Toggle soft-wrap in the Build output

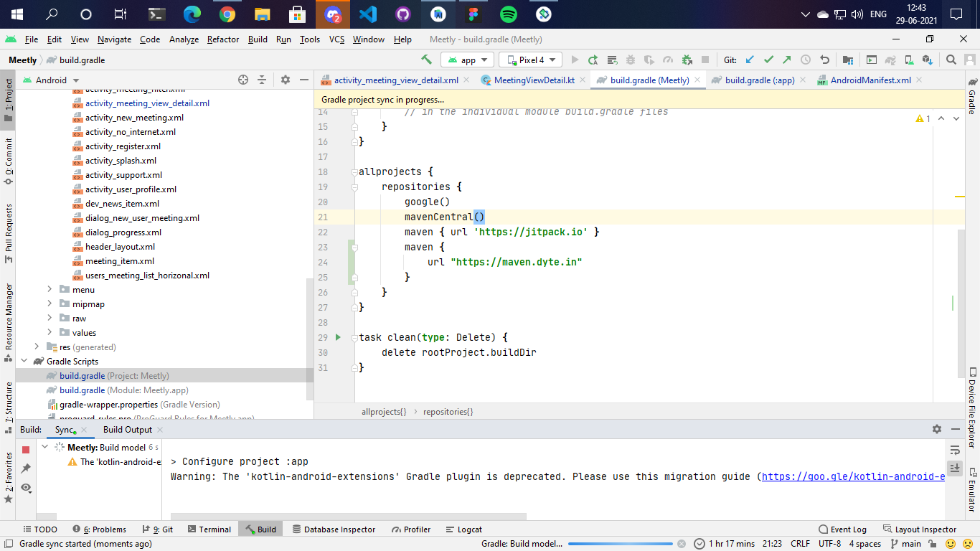coord(955,450)
